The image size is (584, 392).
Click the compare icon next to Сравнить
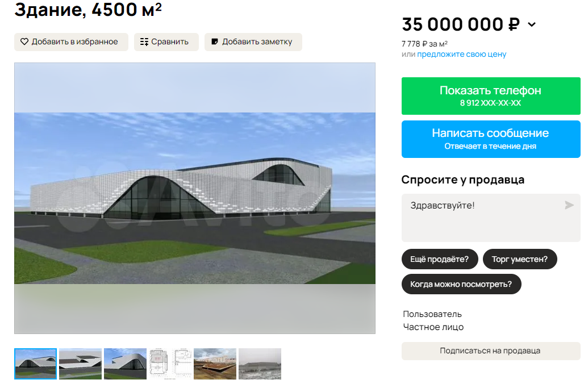point(144,41)
